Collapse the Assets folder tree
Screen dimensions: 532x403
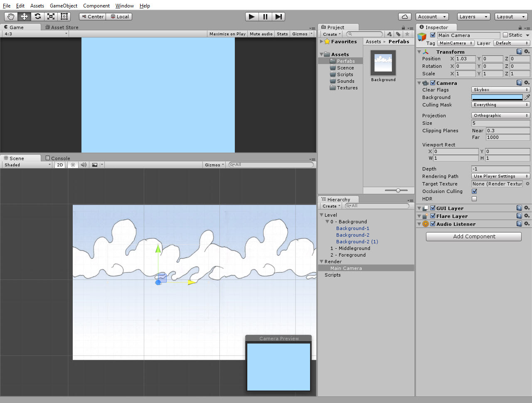pos(322,54)
